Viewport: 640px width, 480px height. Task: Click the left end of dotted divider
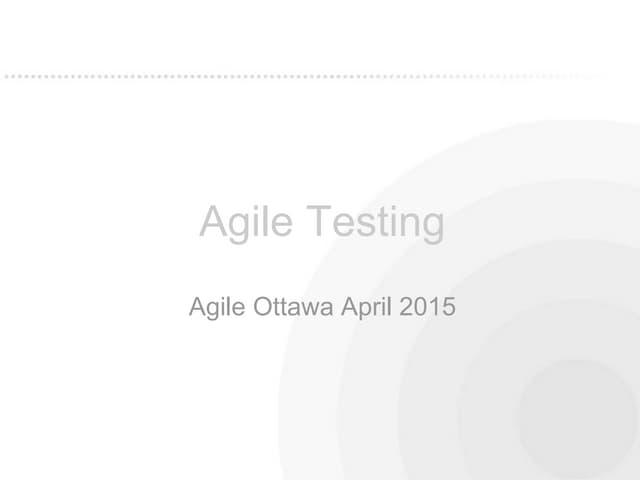[6, 75]
